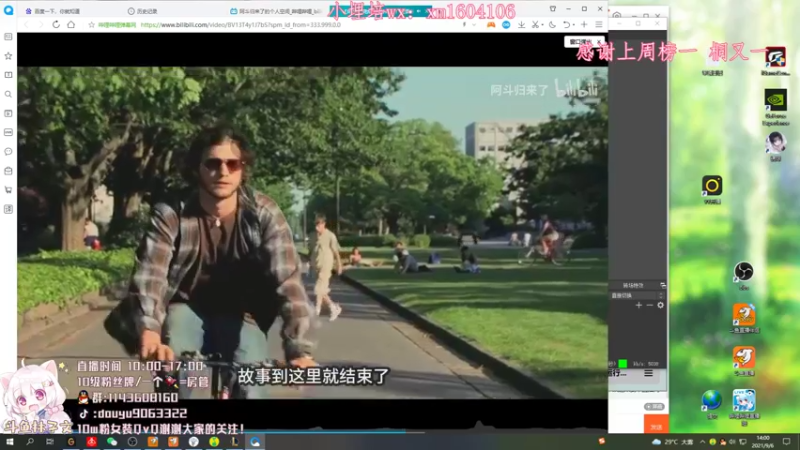Click the taskbar clock 14:00
Screen dimensions: 800x450
coord(763,442)
